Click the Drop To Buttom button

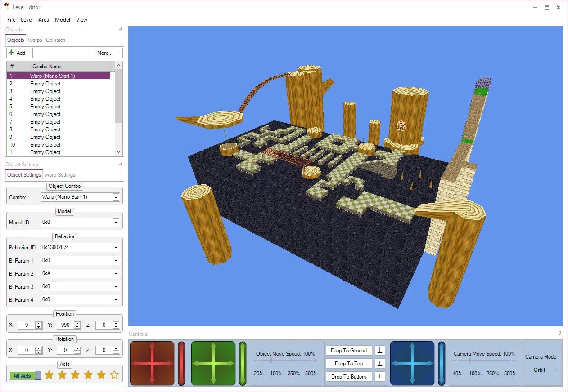[349, 377]
